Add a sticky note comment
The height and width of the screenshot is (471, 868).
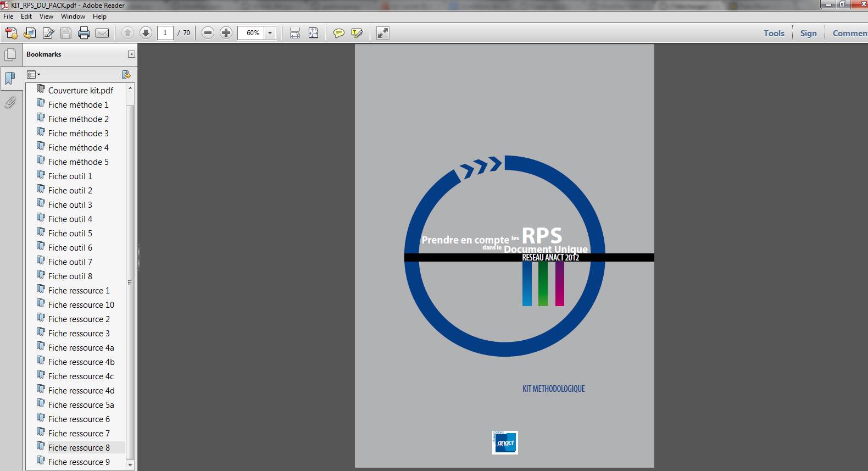pyautogui.click(x=339, y=33)
